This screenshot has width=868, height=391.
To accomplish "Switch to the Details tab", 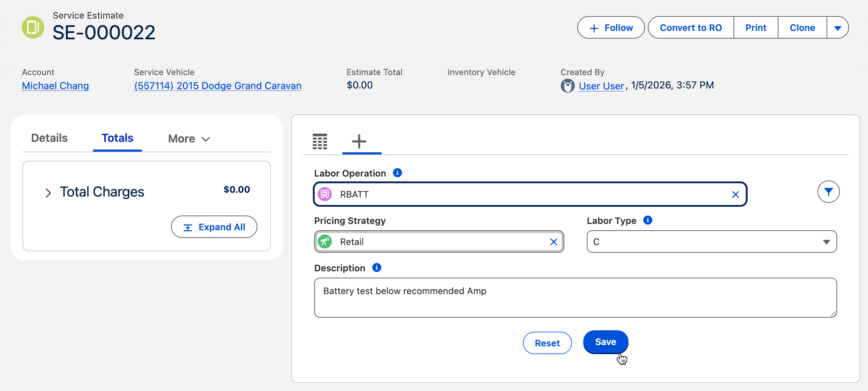I will tap(50, 138).
